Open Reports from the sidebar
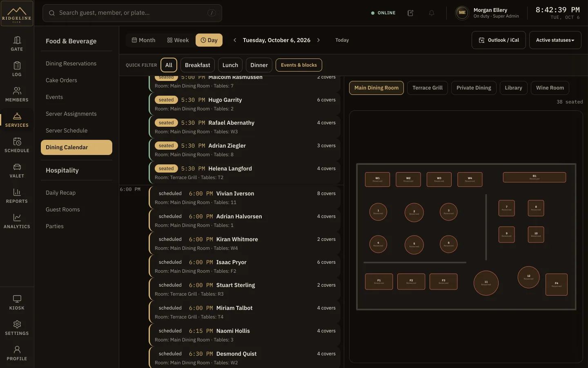Screen dimensions: 588x368 pos(17,196)
